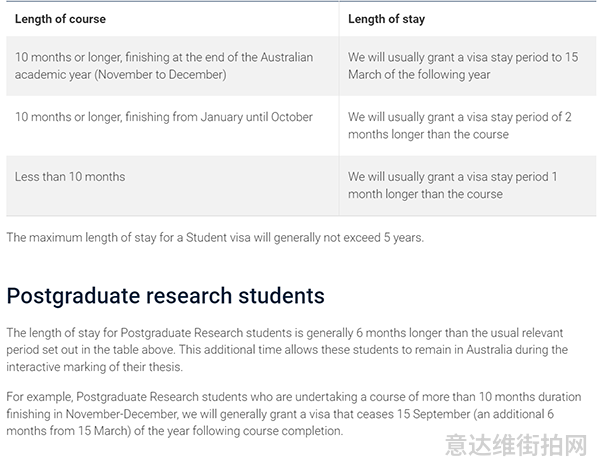Click the 'For example' paragraph about 15 September
This screenshot has width=600, height=458.
pyautogui.click(x=294, y=414)
